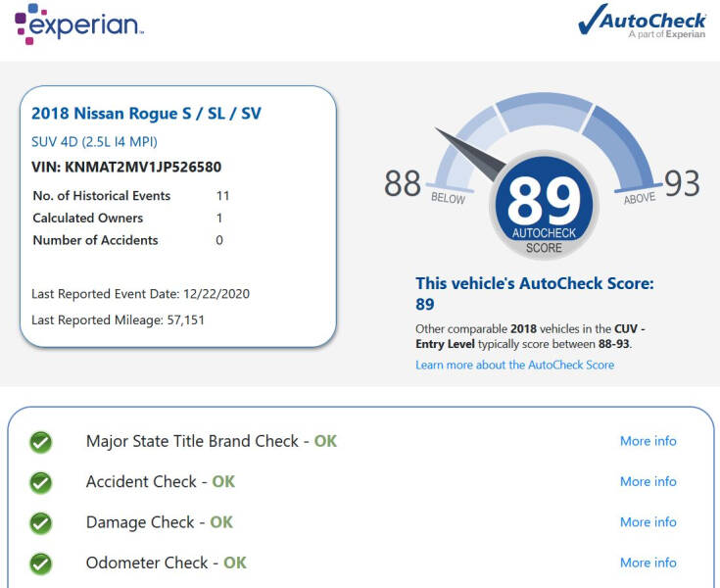The image size is (720, 588).
Task: Open More info for Damage Check
Action: point(648,522)
